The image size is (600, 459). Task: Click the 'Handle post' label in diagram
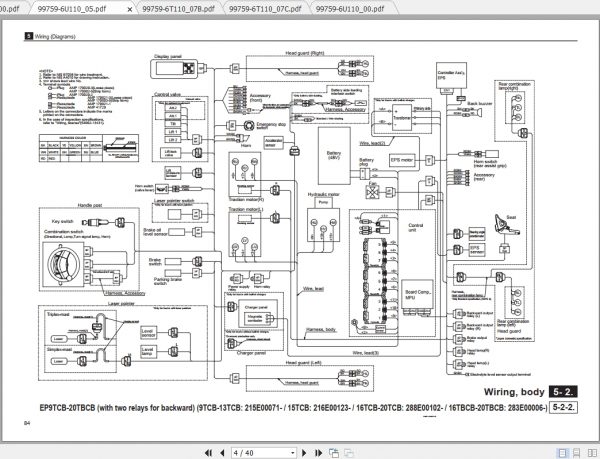pos(90,205)
